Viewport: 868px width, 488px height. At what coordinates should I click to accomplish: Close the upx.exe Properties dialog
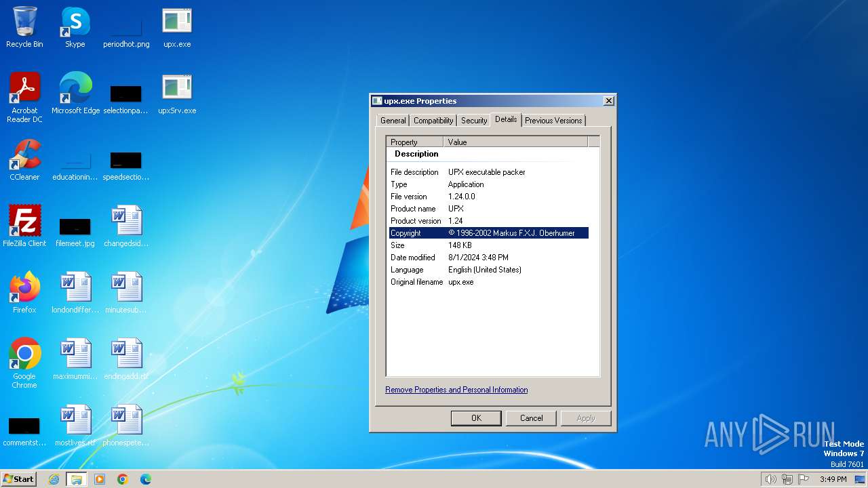pyautogui.click(x=609, y=101)
